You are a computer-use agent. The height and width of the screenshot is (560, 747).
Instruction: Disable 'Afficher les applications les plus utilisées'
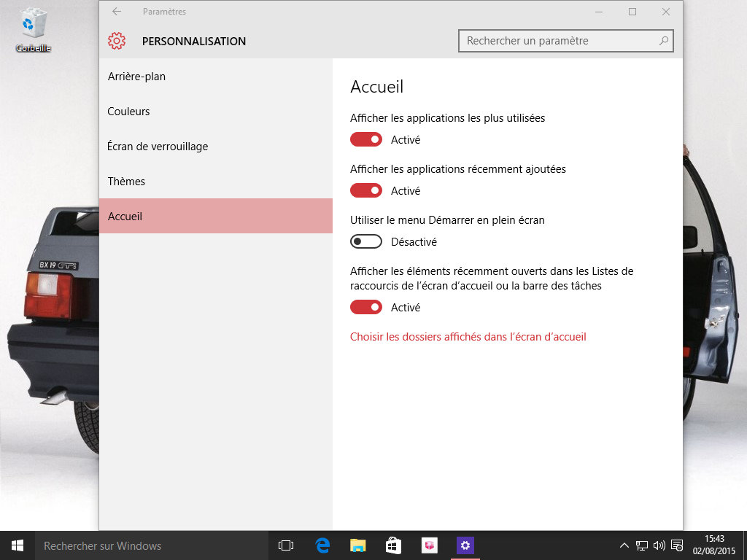pos(366,139)
